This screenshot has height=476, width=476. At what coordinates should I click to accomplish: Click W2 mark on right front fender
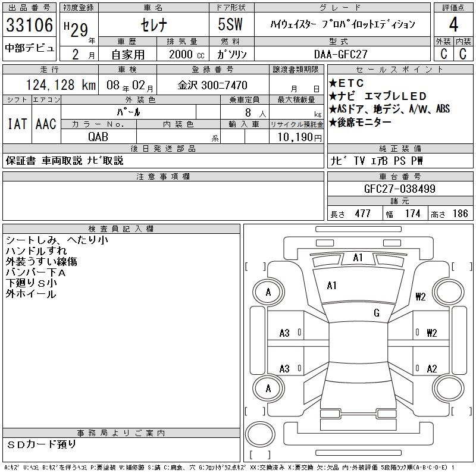[421, 296]
